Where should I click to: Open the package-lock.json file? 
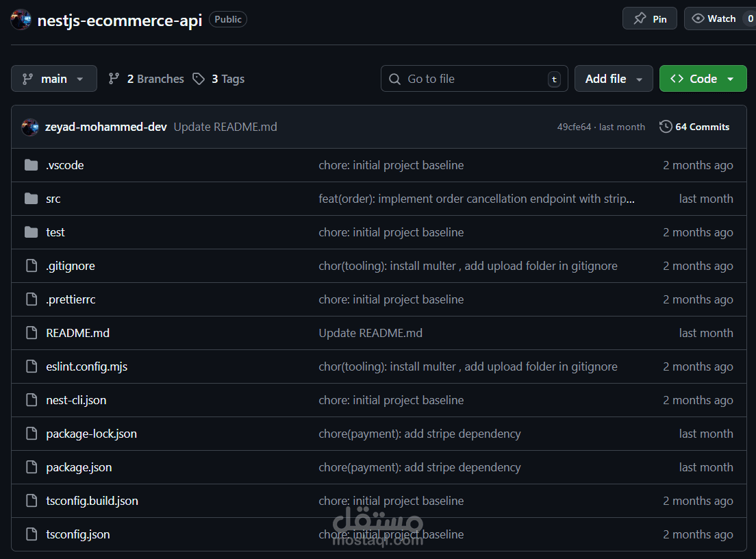[92, 434]
